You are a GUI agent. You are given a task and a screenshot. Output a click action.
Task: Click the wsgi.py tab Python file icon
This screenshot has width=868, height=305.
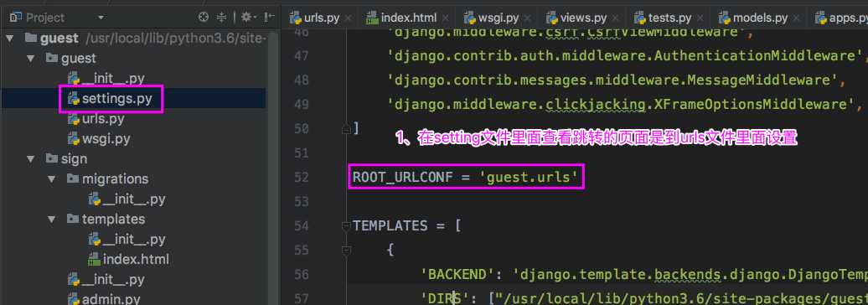point(469,18)
